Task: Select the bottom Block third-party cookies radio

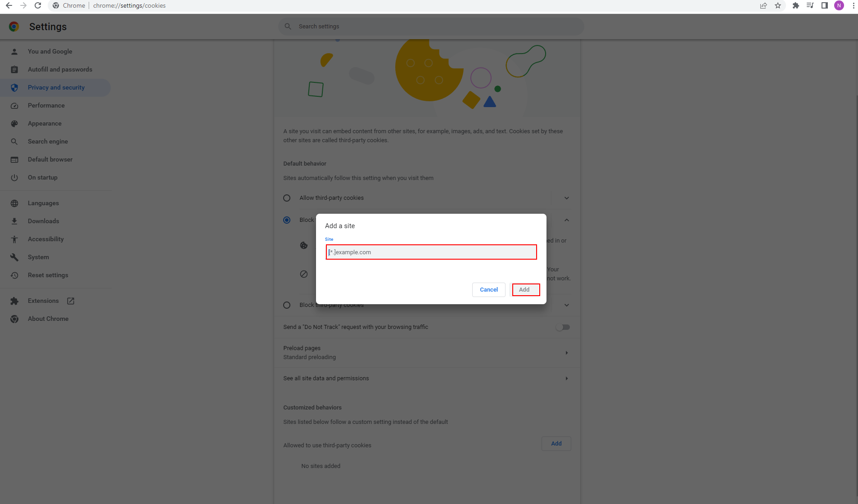Action: (x=287, y=305)
